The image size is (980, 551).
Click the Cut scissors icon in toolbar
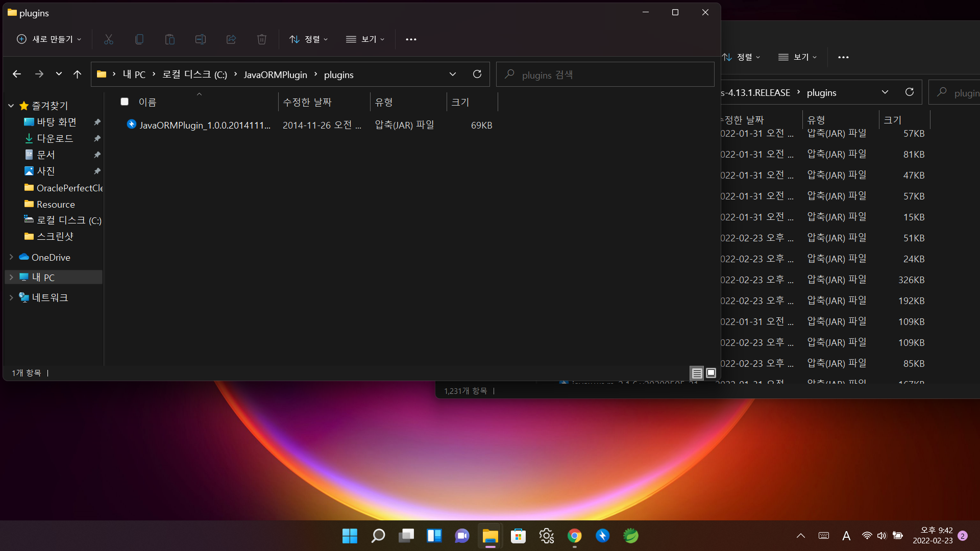click(x=109, y=39)
